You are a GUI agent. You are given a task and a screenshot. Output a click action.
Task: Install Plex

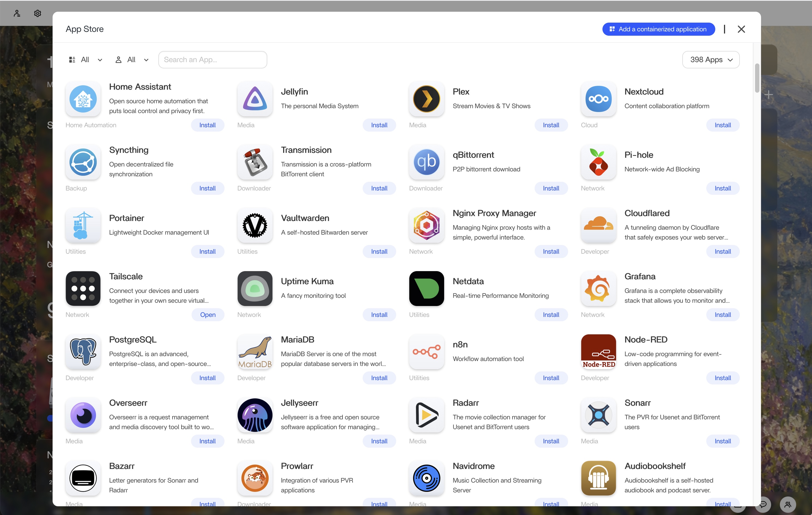click(x=551, y=125)
